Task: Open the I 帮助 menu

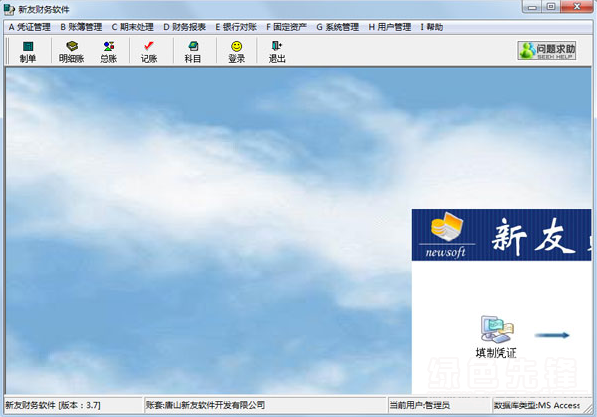Action: [x=432, y=27]
